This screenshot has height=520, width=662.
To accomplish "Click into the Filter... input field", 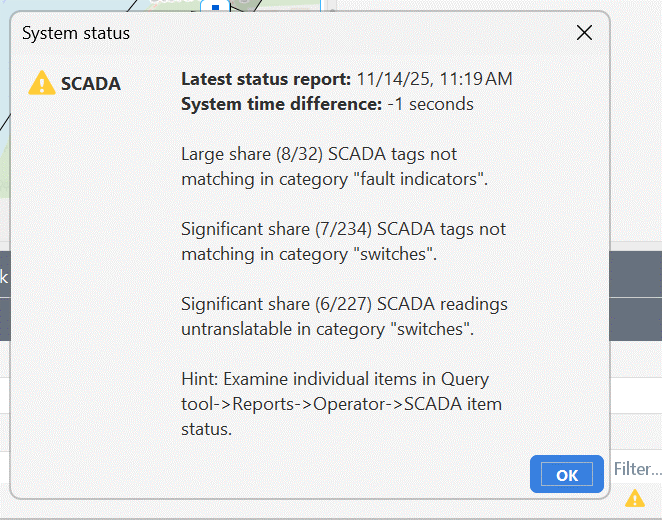I will click(x=637, y=469).
